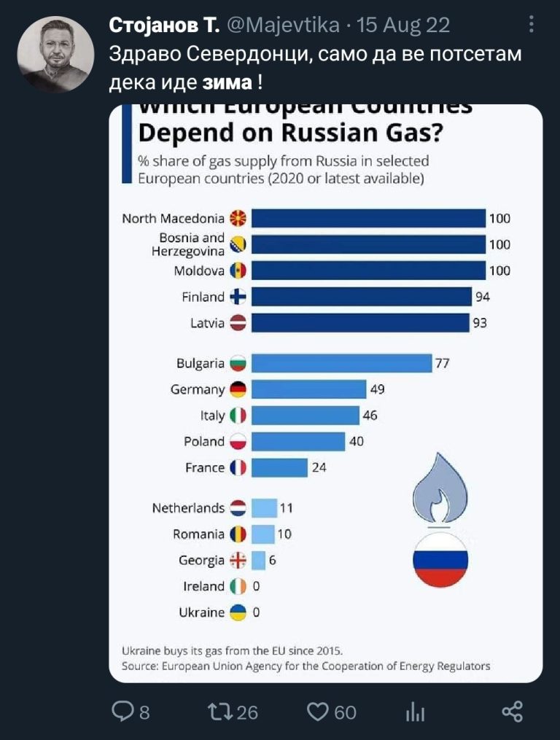Click the Finland 94 bar
This screenshot has width=560, height=740.
pyautogui.click(x=361, y=297)
